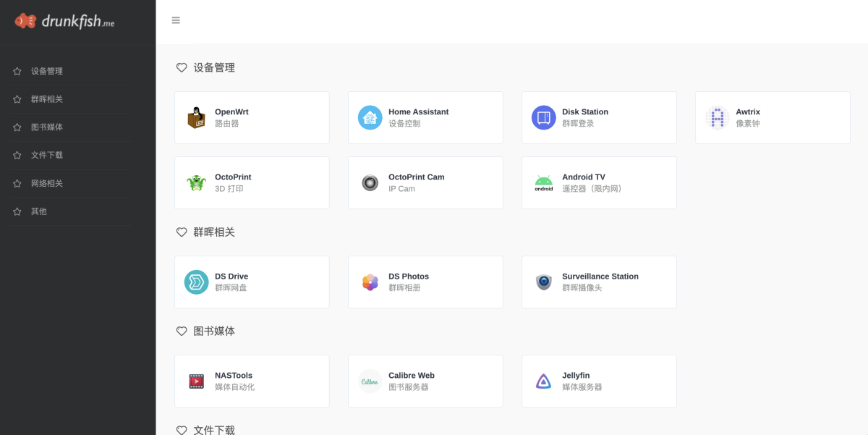Click the 群晖登录 description text

tap(578, 124)
